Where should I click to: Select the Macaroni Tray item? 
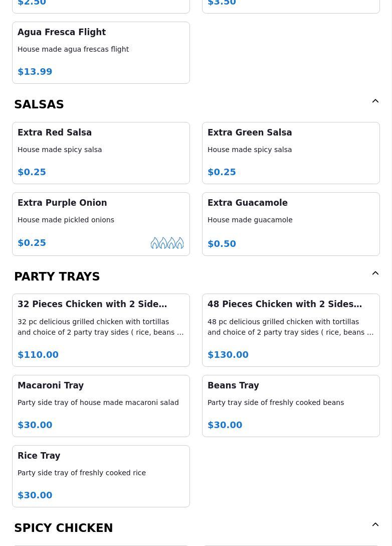101,405
